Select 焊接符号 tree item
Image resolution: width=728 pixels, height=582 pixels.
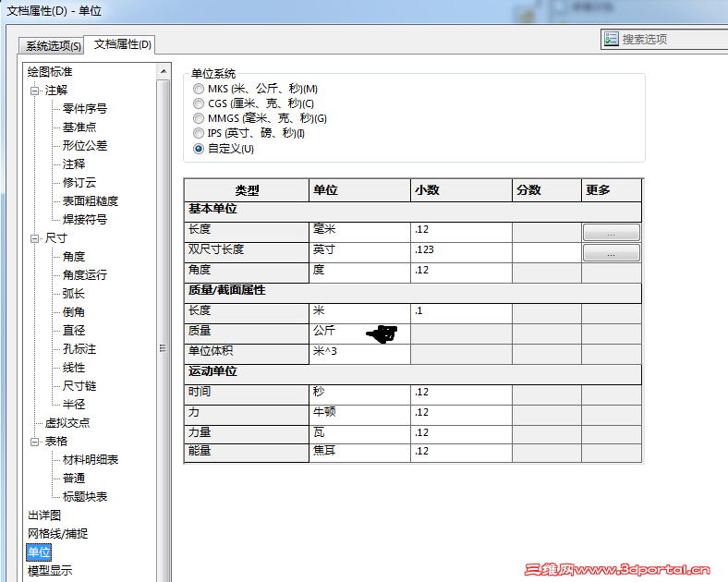coord(85,220)
